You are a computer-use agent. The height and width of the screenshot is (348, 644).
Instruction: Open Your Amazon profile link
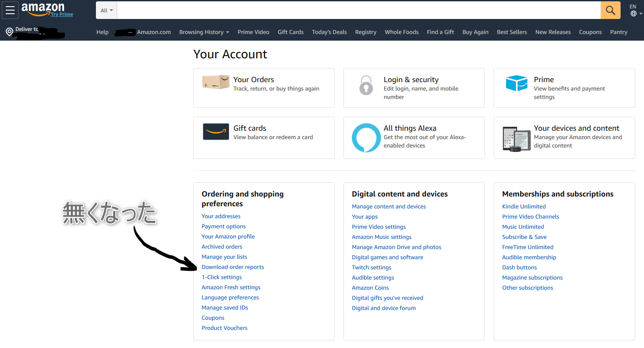(228, 237)
